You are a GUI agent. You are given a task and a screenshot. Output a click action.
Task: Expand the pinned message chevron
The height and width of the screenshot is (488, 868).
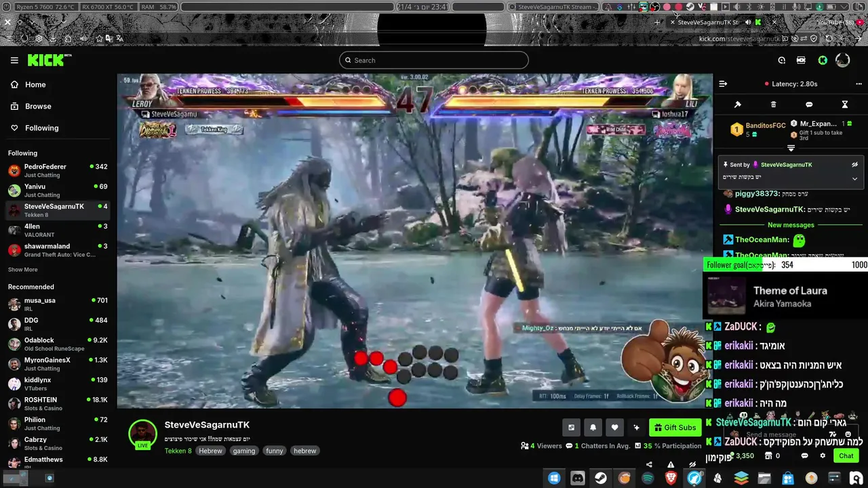(855, 179)
